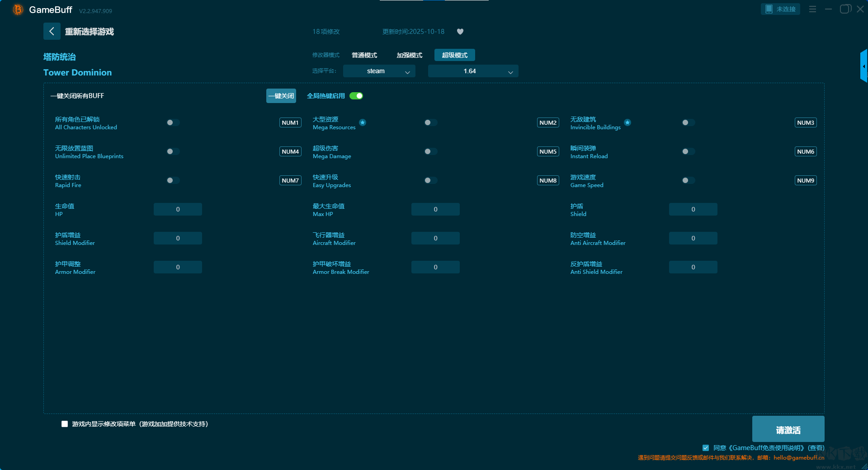868x470 pixels.
Task: Expand the 1.64 version dropdown
Action: pos(473,71)
